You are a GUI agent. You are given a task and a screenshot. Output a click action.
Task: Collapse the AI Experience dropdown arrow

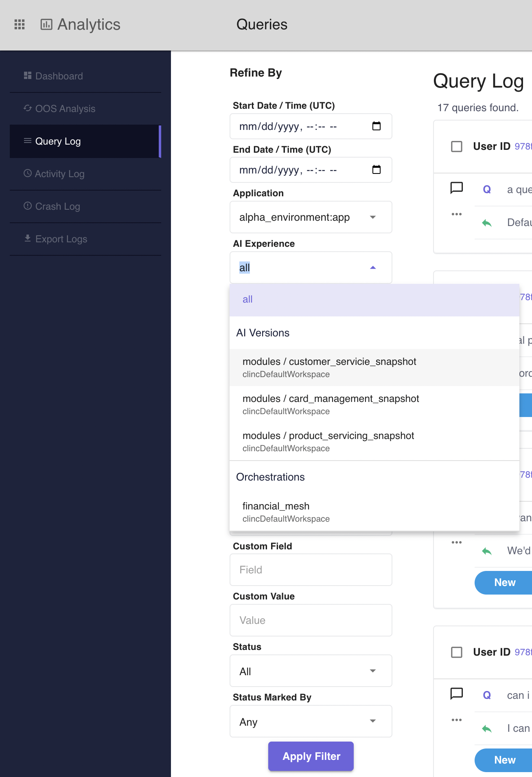tap(373, 268)
